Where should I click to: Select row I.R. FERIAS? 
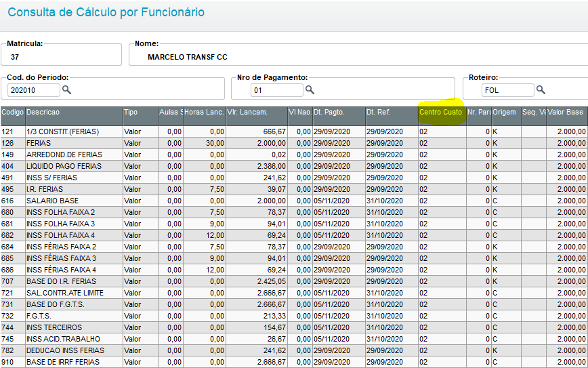coord(294,189)
